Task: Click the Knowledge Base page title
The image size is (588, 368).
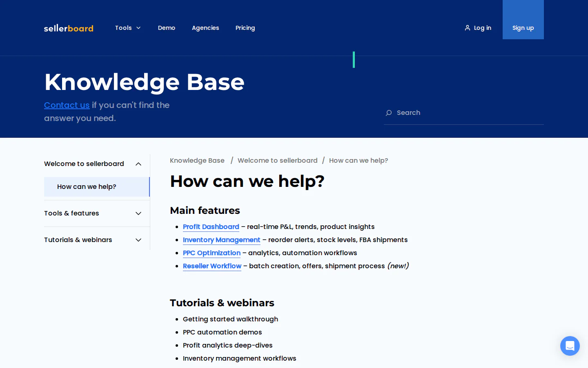Action: click(144, 82)
